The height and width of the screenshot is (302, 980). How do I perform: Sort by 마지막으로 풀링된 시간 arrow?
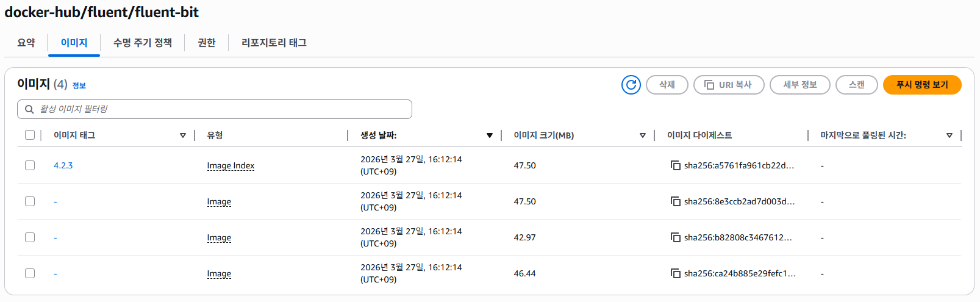coord(950,135)
